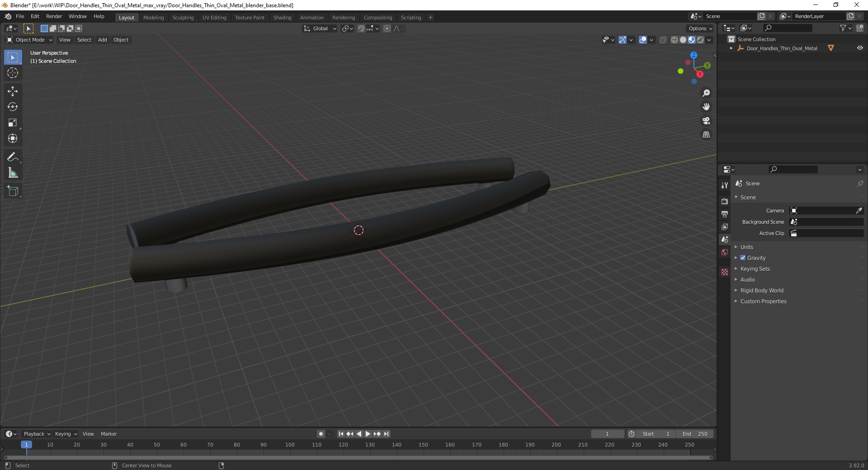Switch to the Shading workspace tab
This screenshot has width=868, height=470.
point(282,18)
